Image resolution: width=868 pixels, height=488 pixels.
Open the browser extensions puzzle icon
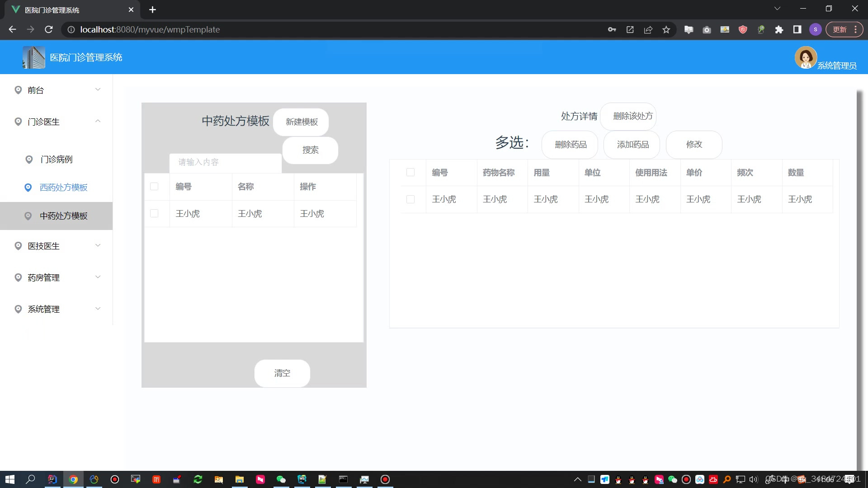pyautogui.click(x=779, y=30)
